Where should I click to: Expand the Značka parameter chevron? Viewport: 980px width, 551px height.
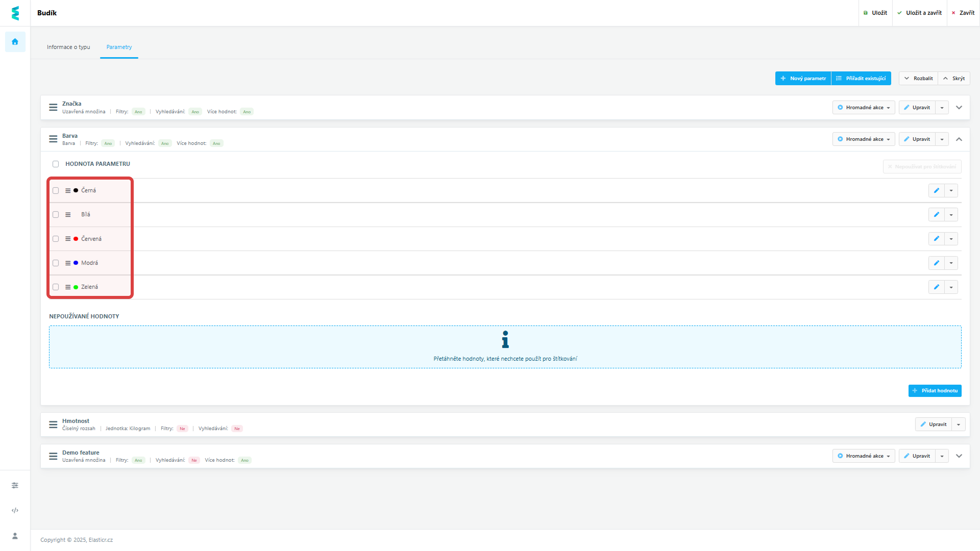click(959, 107)
